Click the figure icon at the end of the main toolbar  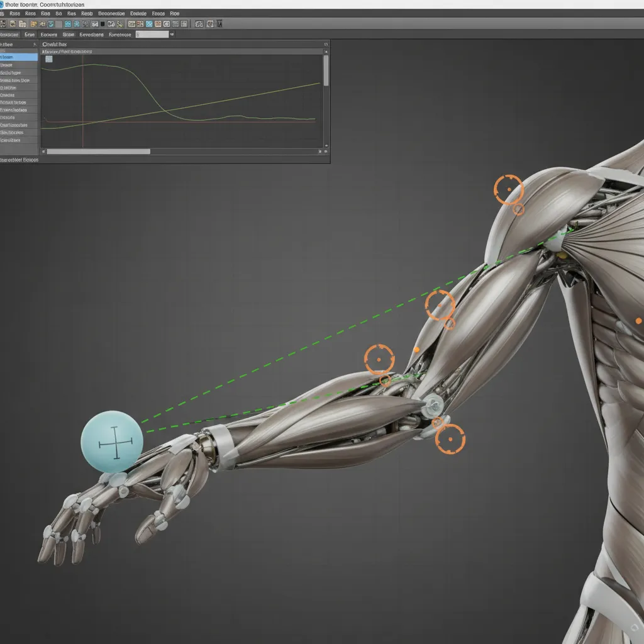click(x=219, y=24)
